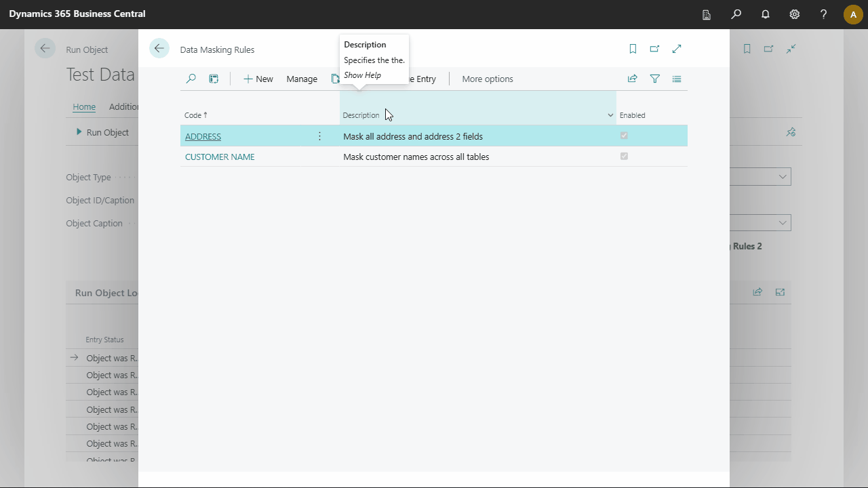
Task: Open the Tell Me search icon
Action: point(736,14)
